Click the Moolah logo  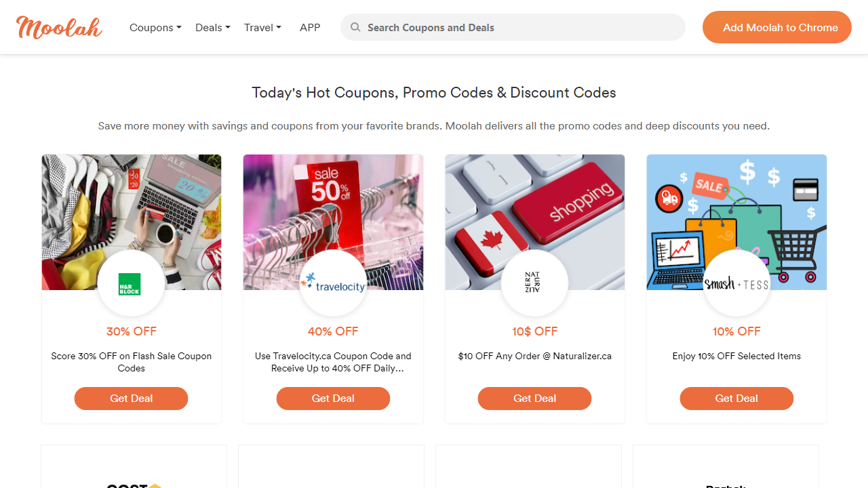pyautogui.click(x=59, y=28)
